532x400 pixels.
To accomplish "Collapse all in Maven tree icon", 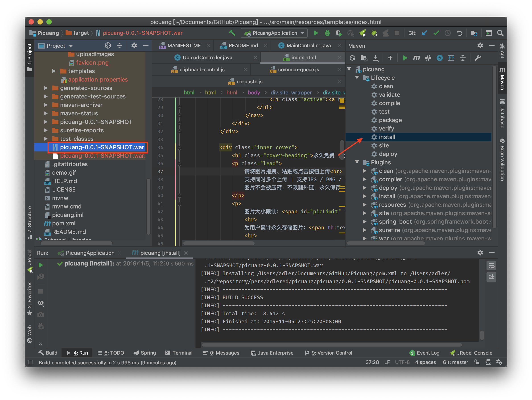I will click(463, 58).
